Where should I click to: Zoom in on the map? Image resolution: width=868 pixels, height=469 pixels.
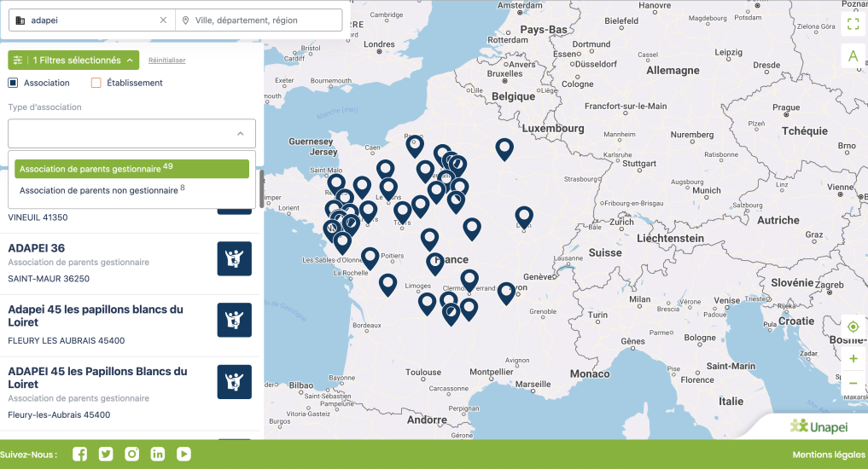point(853,358)
